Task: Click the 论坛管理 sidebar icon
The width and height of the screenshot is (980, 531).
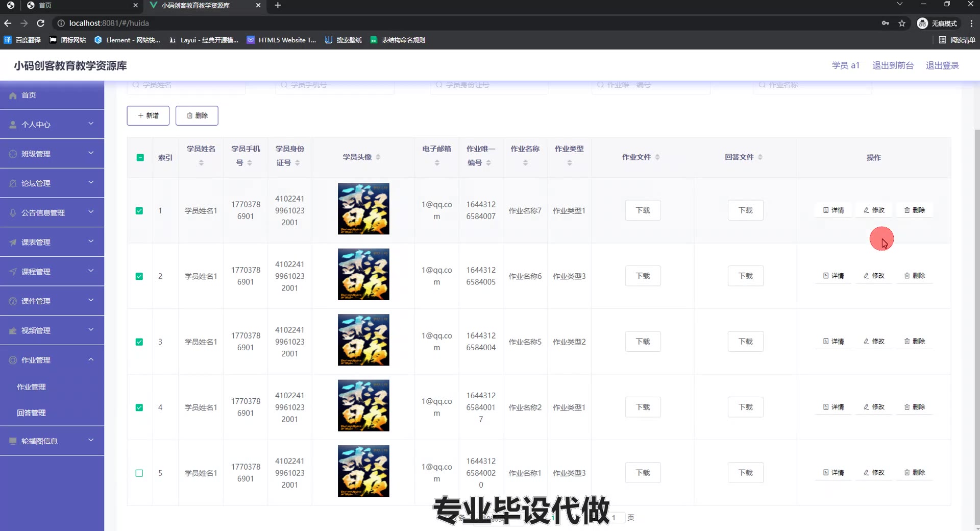Action: [x=13, y=183]
